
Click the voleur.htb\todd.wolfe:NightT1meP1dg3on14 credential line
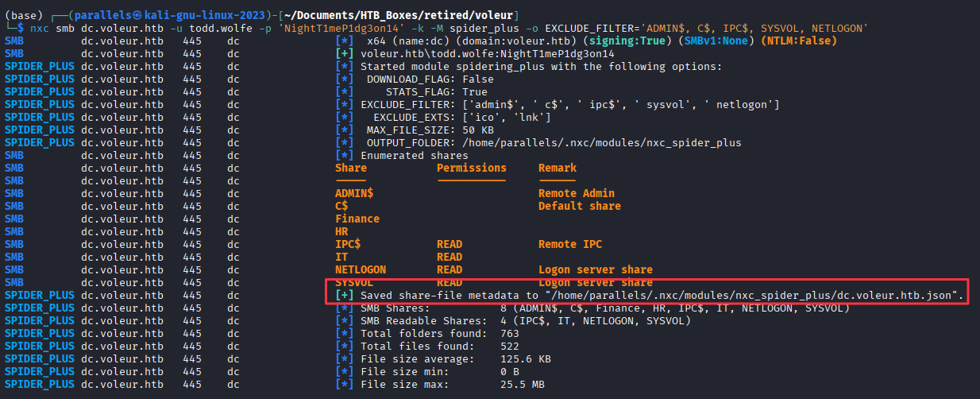(x=488, y=53)
